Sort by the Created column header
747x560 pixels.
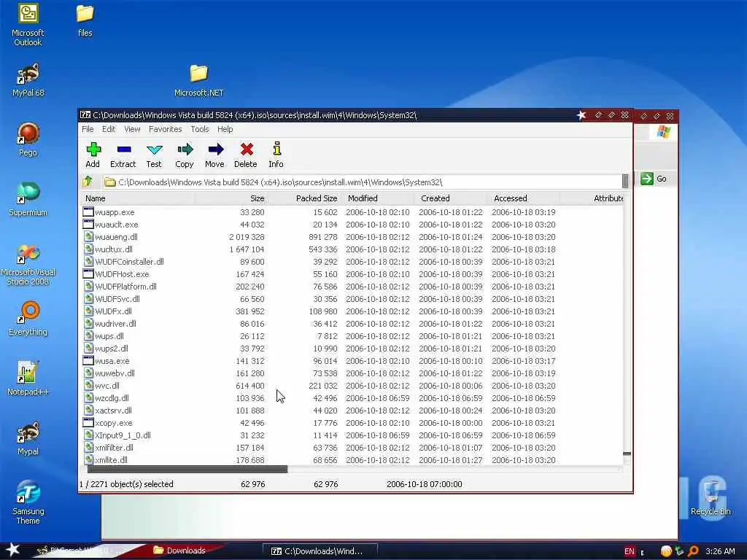click(x=449, y=198)
